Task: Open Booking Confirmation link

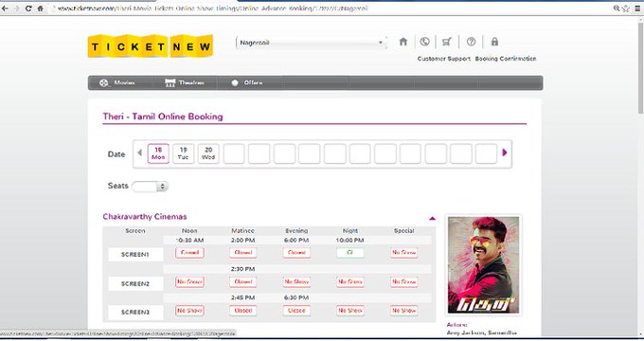Action: tap(506, 59)
